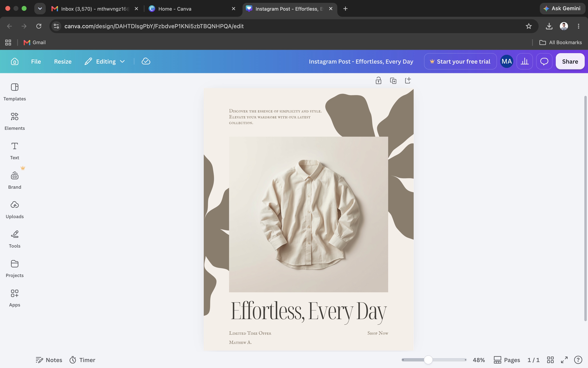
Task: Switch to the Home - Canva tab
Action: 192,9
